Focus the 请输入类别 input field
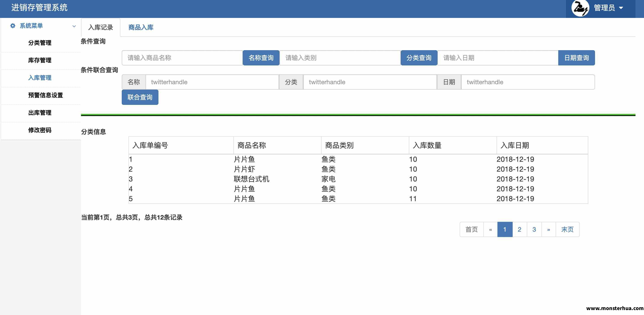The image size is (644, 315). 340,58
